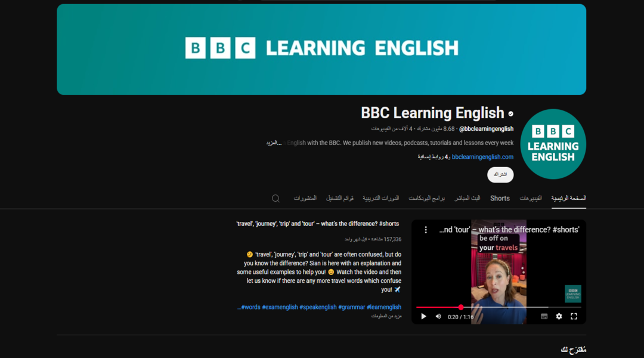Click the BBC Learning English banner image
The width and height of the screenshot is (644, 358).
click(321, 50)
